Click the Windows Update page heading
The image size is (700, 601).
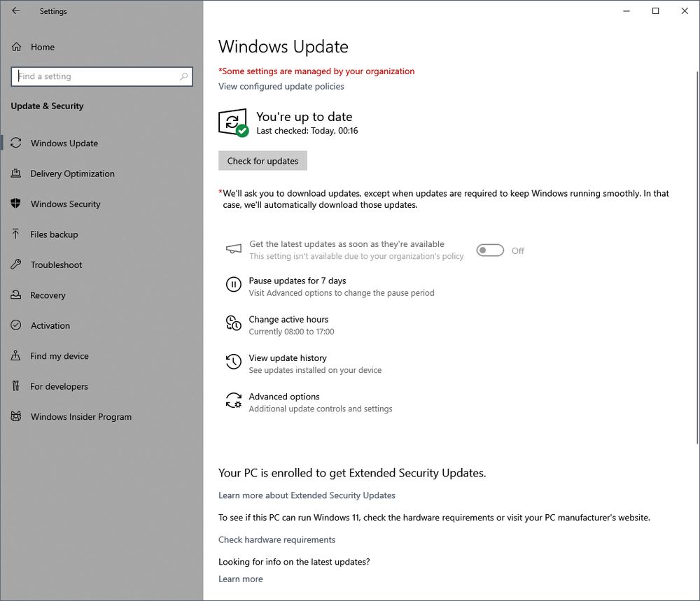pyautogui.click(x=283, y=46)
